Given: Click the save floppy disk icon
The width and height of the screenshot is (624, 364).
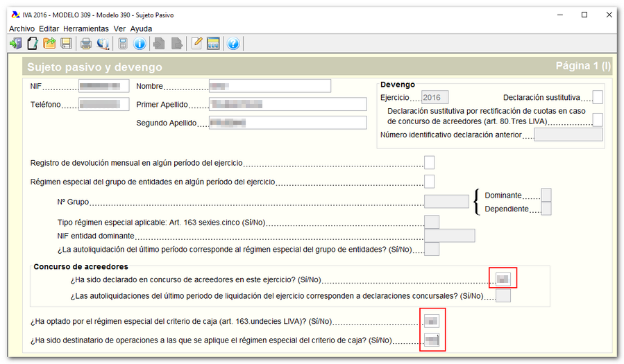Looking at the screenshot, I should point(66,44).
